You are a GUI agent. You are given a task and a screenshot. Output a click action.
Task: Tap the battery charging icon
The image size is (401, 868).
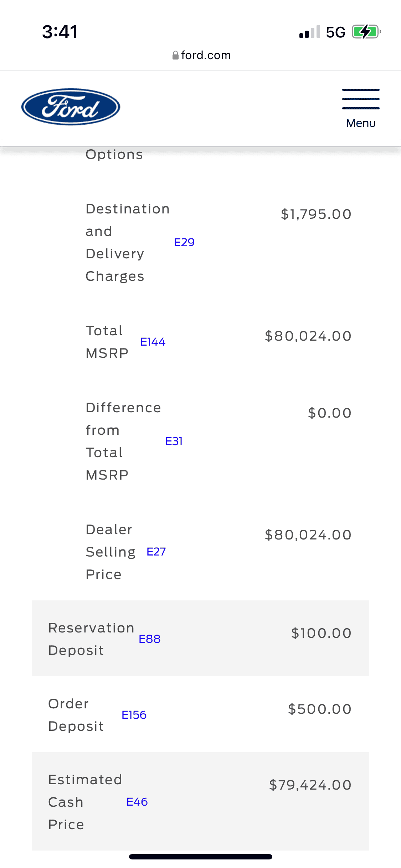click(x=366, y=32)
